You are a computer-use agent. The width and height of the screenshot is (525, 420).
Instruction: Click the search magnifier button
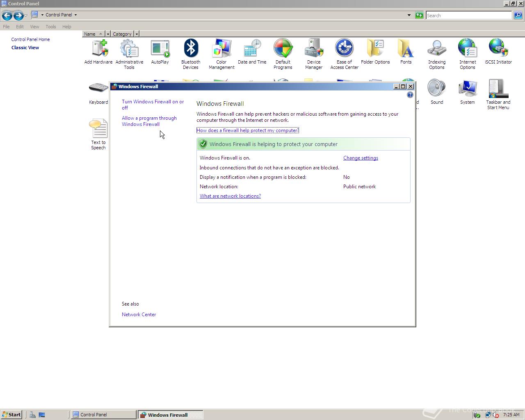coord(518,15)
